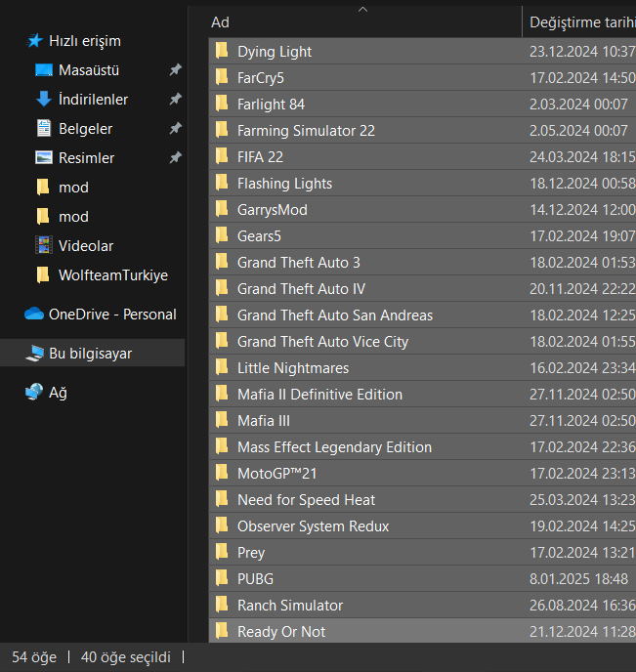Click the date 2.03.2024 00:07
Screen dimensions: 636x672
[578, 104]
